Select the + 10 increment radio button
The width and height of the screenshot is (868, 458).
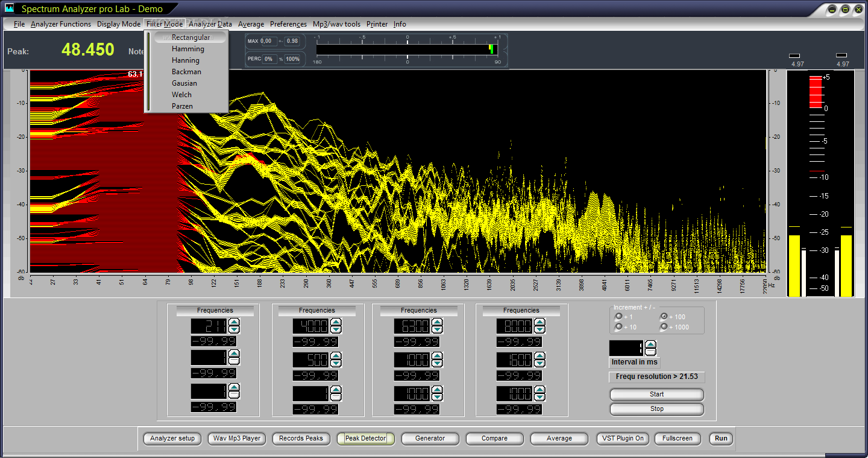click(618, 327)
